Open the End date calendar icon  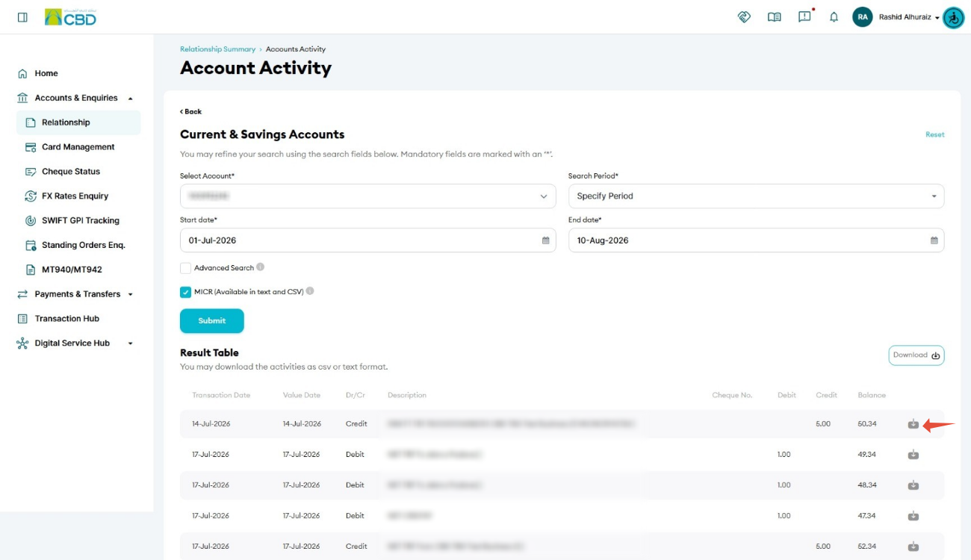tap(934, 240)
